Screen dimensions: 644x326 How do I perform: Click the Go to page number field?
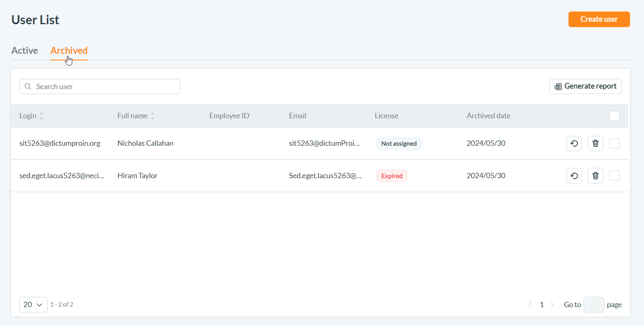[594, 305]
